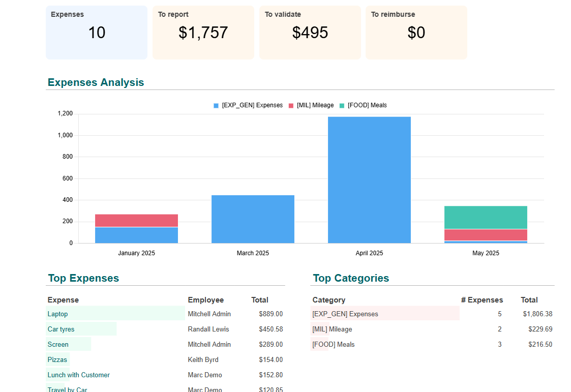This screenshot has width=571, height=392.
Task: Select the [FOOD] Meals category row
Action: point(334,345)
